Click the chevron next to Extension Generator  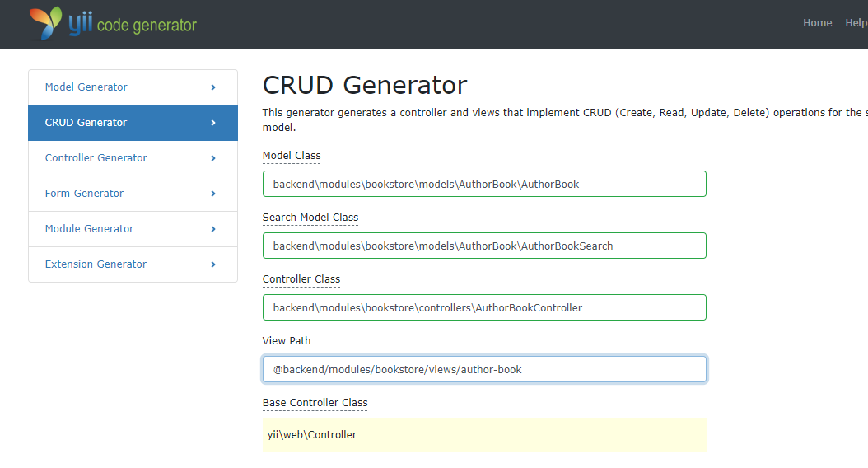pyautogui.click(x=213, y=264)
